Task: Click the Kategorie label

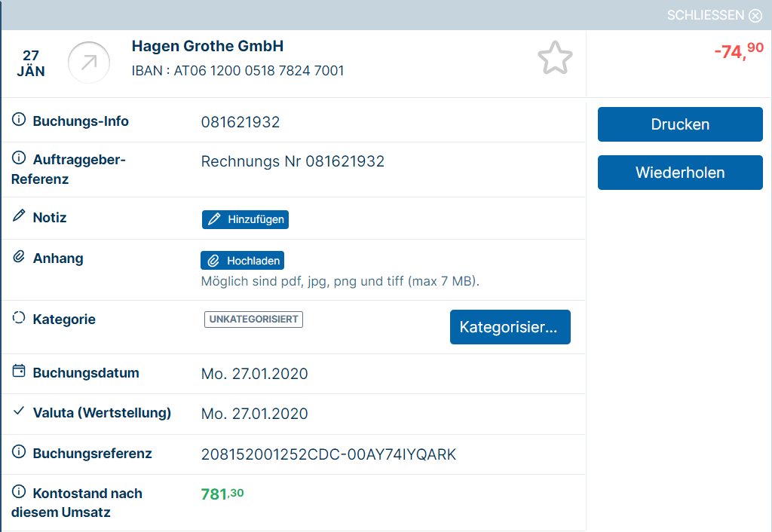Action: [x=64, y=320]
